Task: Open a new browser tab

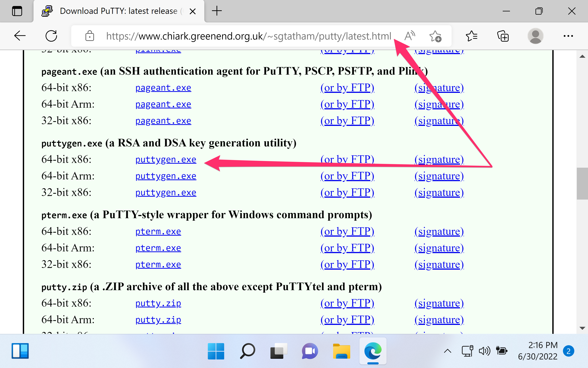Action: tap(217, 11)
